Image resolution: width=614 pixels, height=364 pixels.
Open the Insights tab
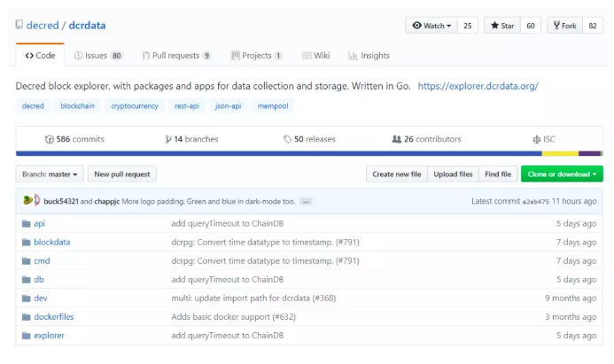coord(369,56)
